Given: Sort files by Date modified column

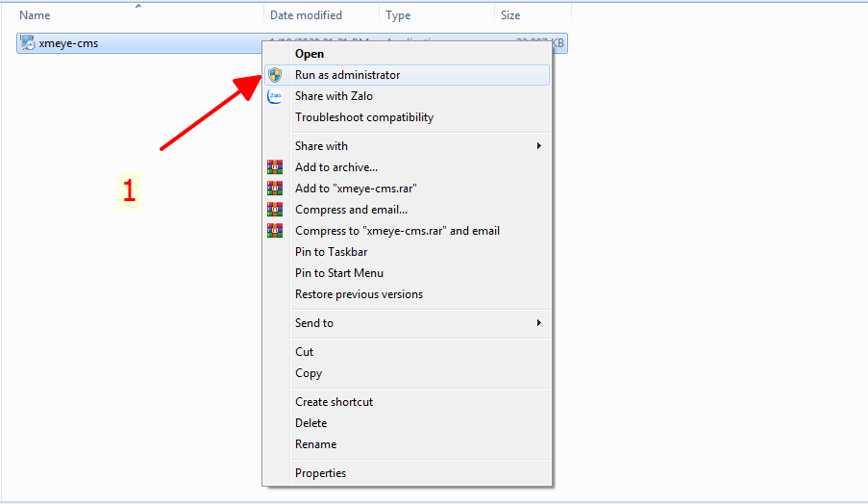Looking at the screenshot, I should (x=306, y=15).
